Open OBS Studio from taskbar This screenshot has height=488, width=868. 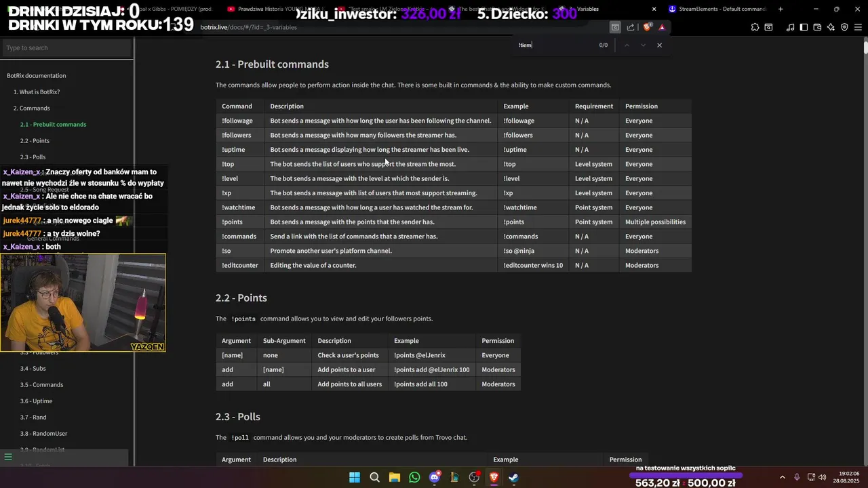click(x=475, y=477)
